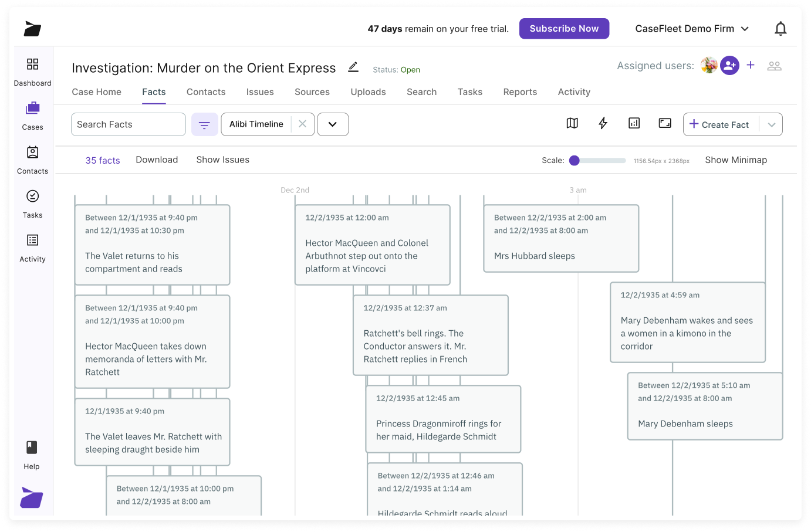Toggle Show Minimap

point(736,160)
